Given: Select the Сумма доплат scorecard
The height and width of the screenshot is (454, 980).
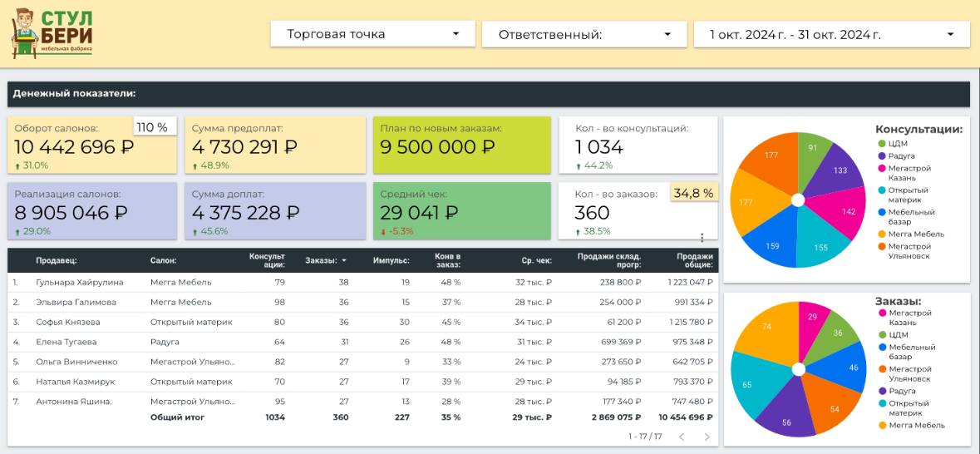Looking at the screenshot, I should (275, 210).
